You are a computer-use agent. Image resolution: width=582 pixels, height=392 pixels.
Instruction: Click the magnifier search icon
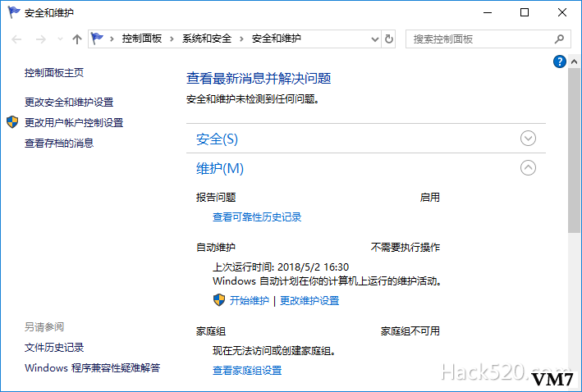tap(559, 39)
